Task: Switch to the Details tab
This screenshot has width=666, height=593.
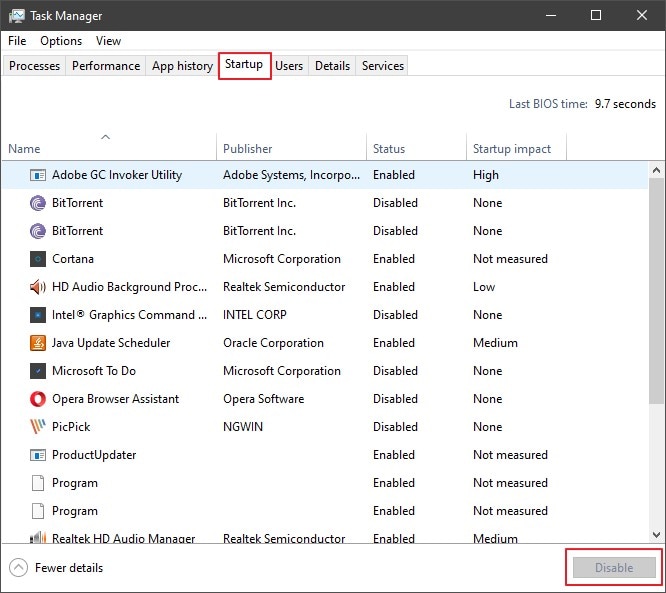Action: click(x=332, y=66)
